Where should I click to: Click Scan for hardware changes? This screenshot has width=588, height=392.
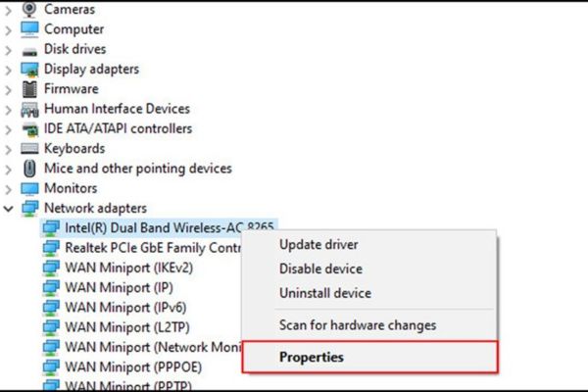pos(358,325)
